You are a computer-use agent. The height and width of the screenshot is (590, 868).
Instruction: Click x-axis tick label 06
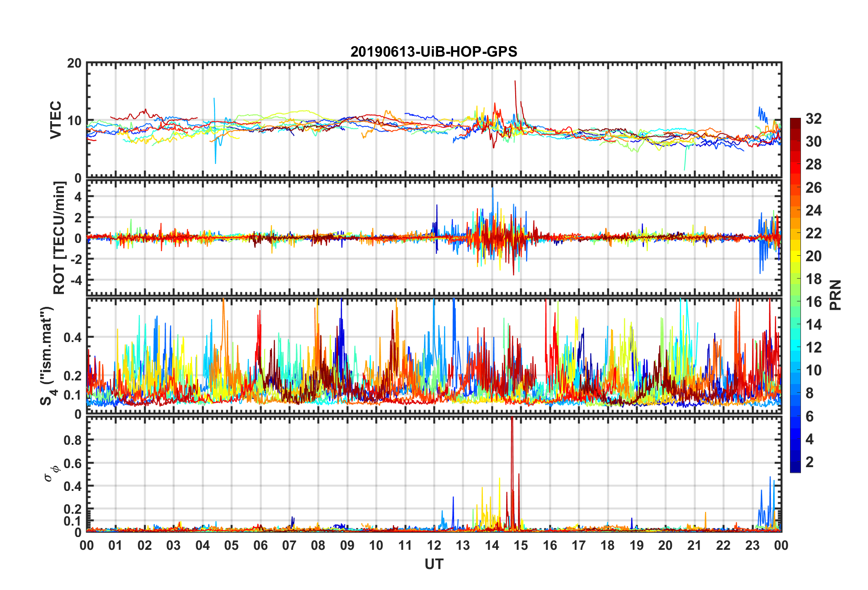tap(260, 545)
